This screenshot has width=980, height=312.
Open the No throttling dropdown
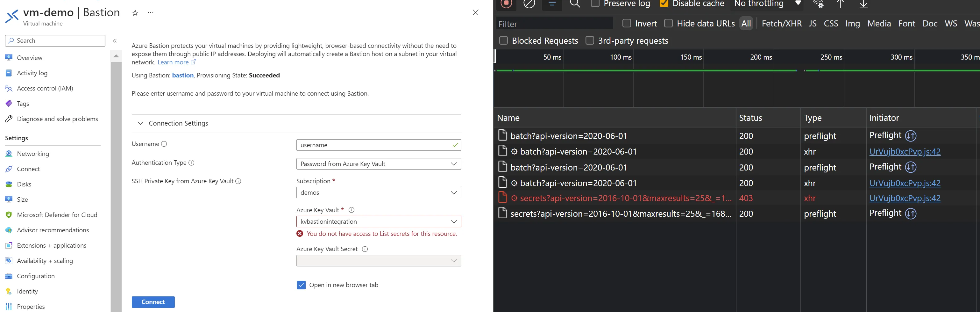click(768, 4)
